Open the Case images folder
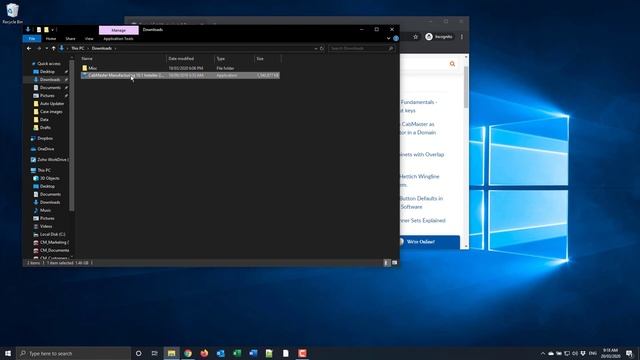 [51, 111]
